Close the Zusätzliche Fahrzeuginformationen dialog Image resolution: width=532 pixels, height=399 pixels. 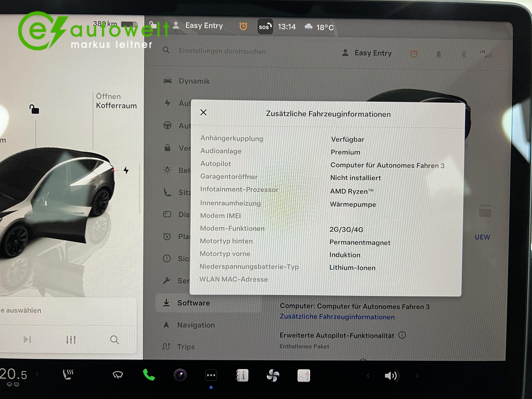click(x=203, y=112)
